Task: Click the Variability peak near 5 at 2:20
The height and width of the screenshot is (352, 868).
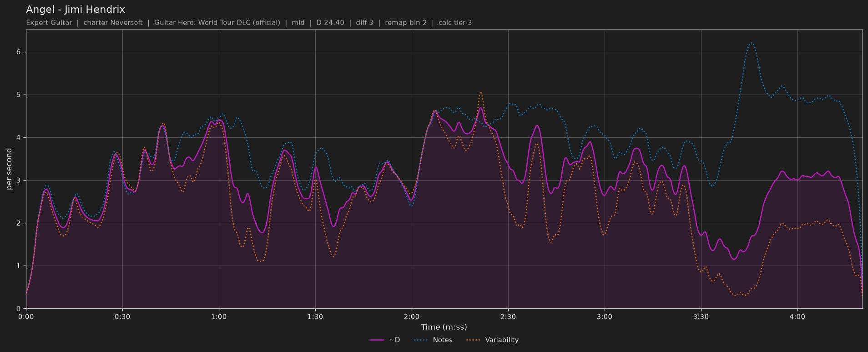Action: coord(480,93)
